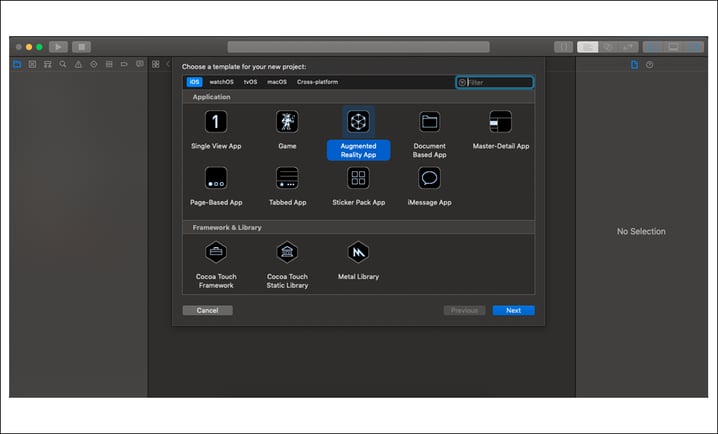Viewport: 718px width, 434px height.
Task: Pick the Sticker Pack App template
Action: 358,187
